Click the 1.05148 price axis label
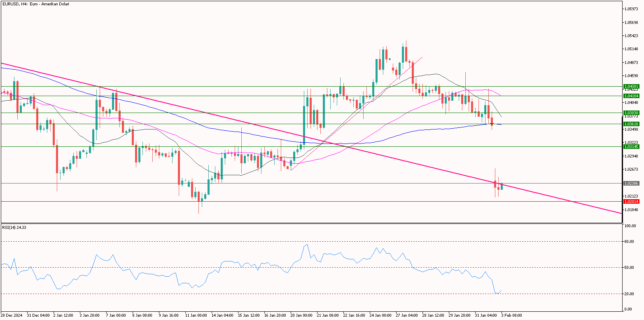Viewport: 644px width, 320px height. coord(631,49)
